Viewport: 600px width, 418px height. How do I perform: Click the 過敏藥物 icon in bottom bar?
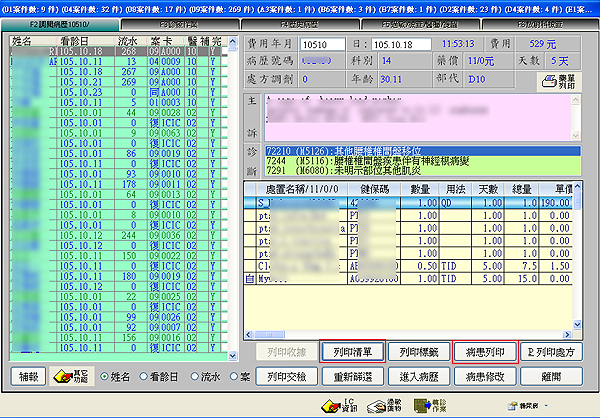pos(378,403)
